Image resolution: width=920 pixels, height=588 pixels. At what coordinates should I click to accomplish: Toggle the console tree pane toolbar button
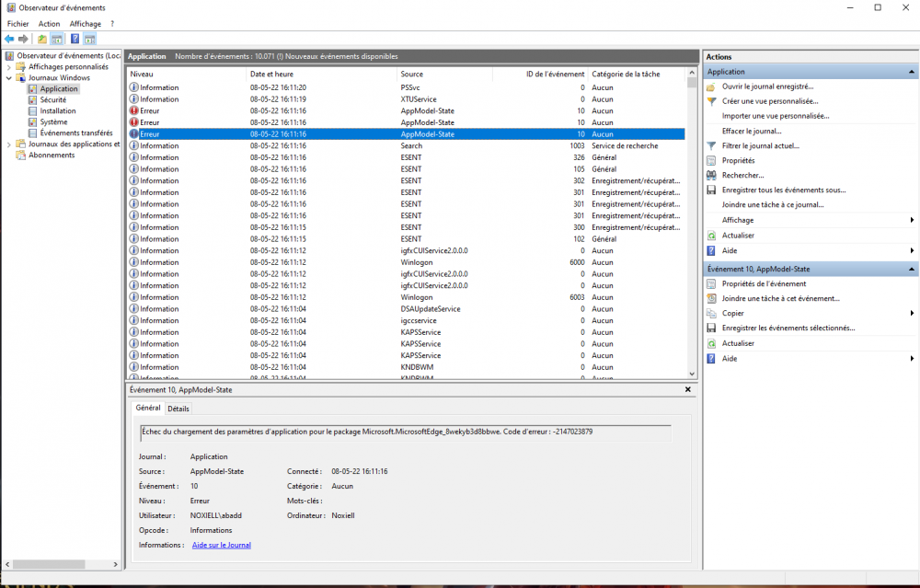tap(57, 39)
